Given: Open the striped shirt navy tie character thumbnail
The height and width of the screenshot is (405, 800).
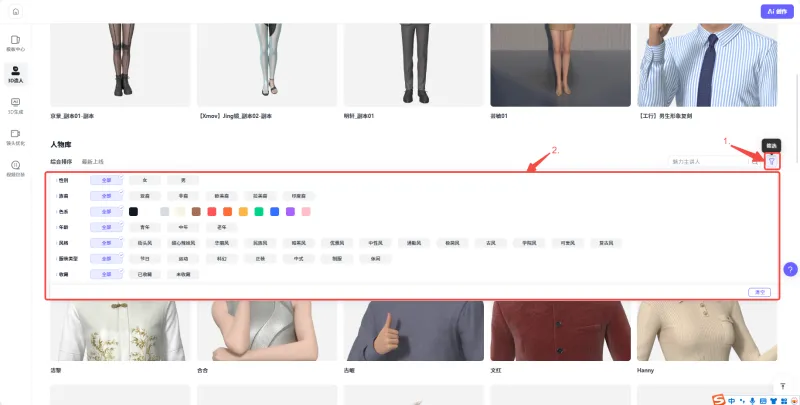Looking at the screenshot, I should tap(707, 65).
